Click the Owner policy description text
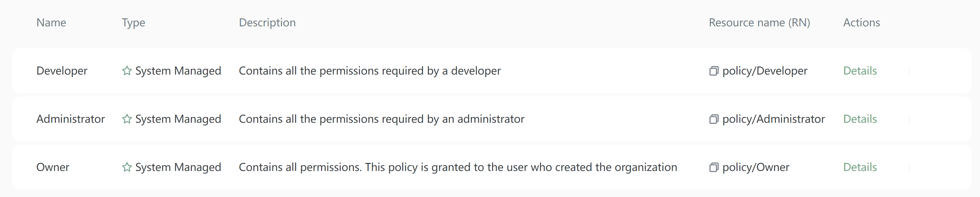The width and height of the screenshot is (980, 197). point(458,167)
